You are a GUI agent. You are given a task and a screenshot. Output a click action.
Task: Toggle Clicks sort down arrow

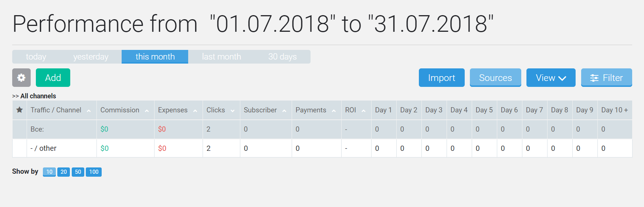[233, 111]
